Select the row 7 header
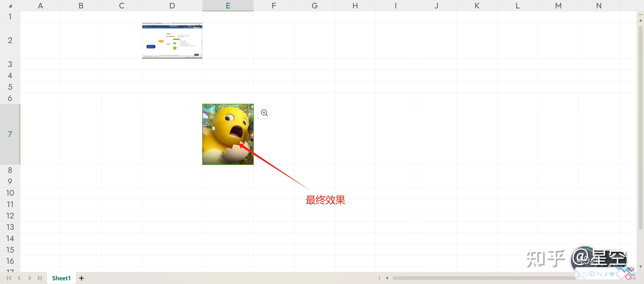 click(x=10, y=134)
